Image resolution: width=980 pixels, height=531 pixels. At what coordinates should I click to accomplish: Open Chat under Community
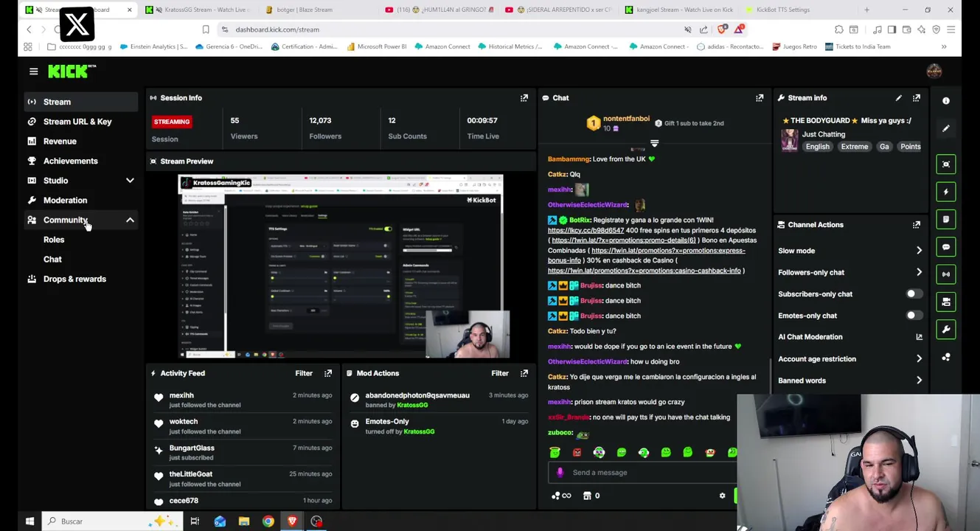(x=52, y=260)
